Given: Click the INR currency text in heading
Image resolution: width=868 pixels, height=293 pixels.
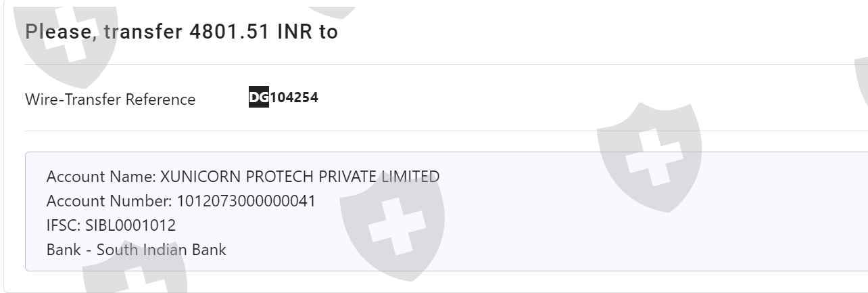Looking at the screenshot, I should point(295,32).
